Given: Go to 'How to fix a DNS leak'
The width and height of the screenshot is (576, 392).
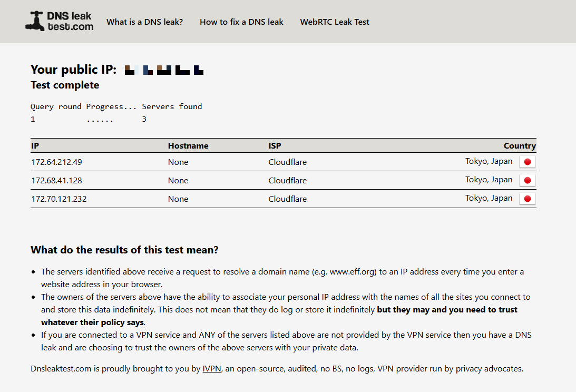Looking at the screenshot, I should pyautogui.click(x=241, y=22).
